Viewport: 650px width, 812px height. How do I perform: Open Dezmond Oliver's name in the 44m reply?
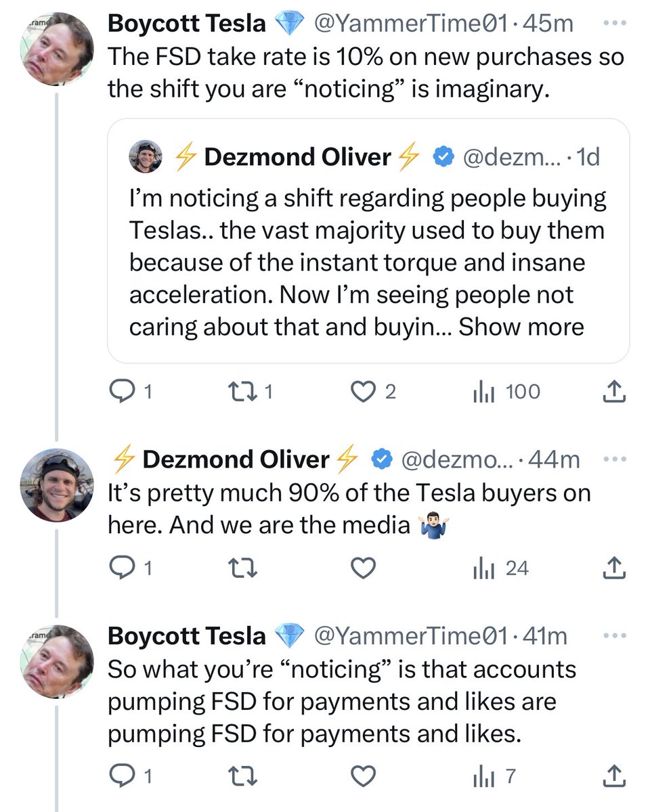(236, 460)
